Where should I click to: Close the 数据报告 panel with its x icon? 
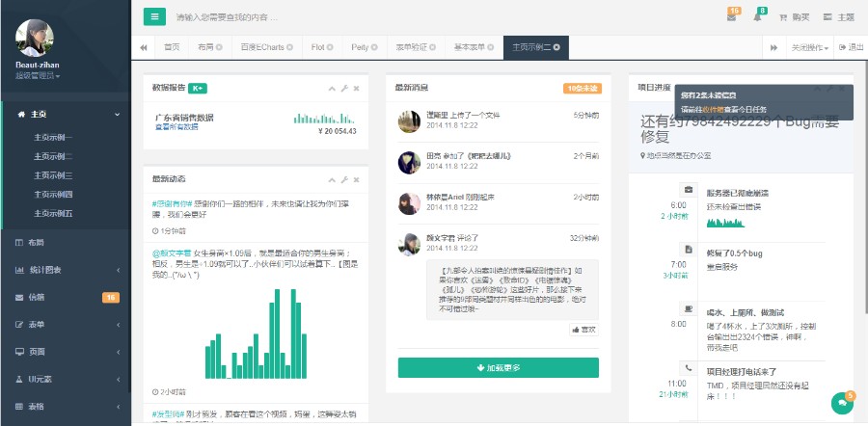357,89
